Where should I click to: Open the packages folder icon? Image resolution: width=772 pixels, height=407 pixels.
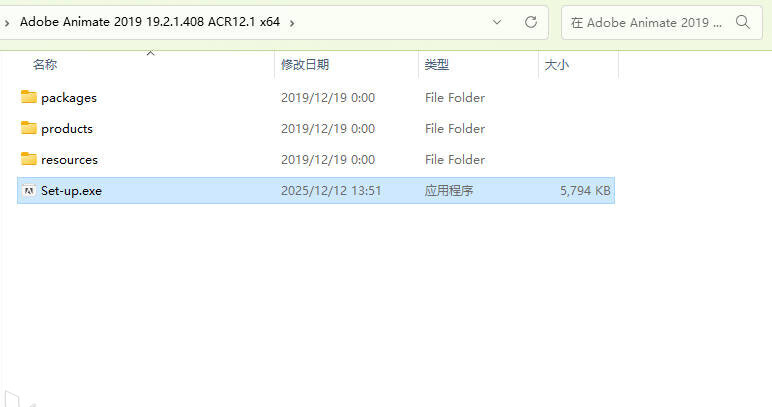(29, 97)
